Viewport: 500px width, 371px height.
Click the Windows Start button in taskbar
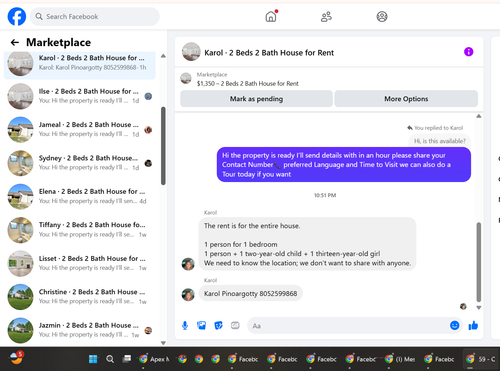(93, 359)
